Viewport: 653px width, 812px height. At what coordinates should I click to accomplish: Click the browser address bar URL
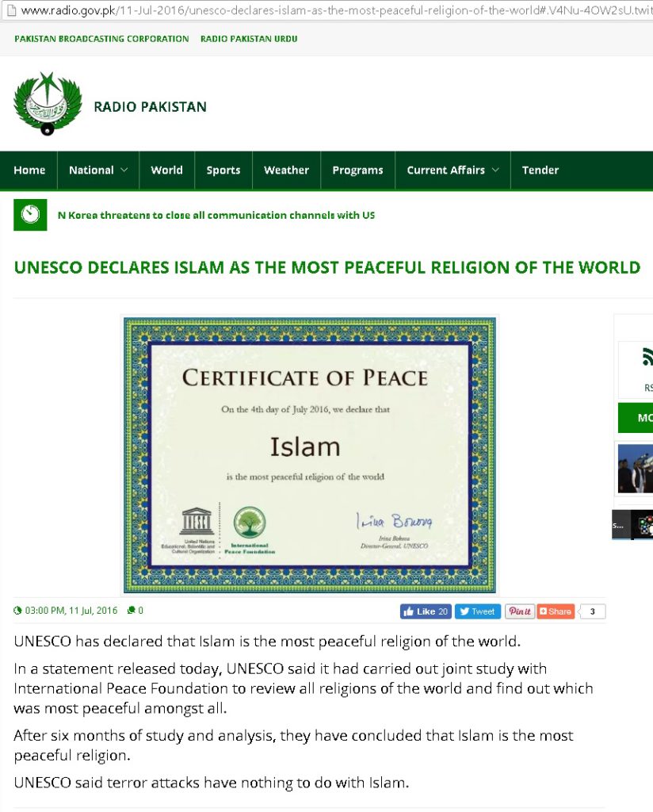336,10
